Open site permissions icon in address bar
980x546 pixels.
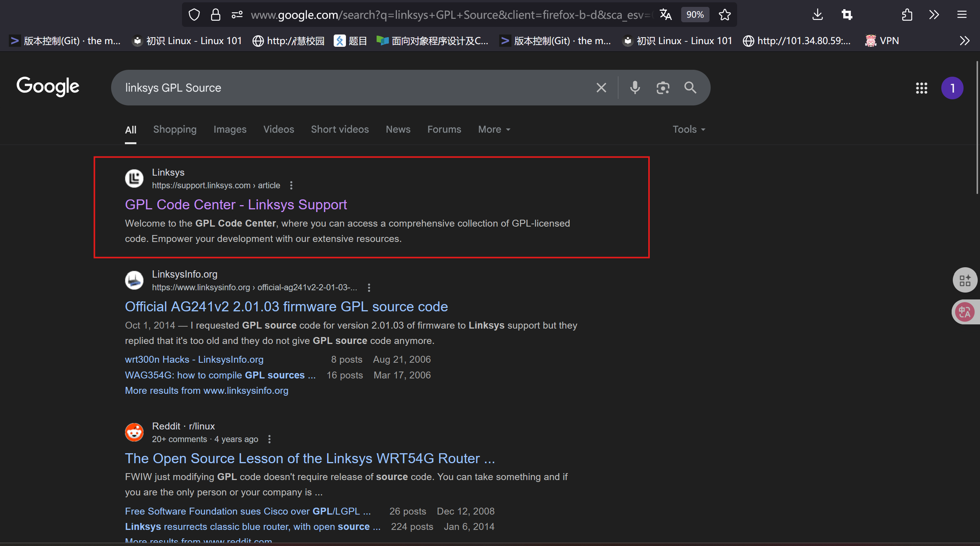[x=237, y=15]
